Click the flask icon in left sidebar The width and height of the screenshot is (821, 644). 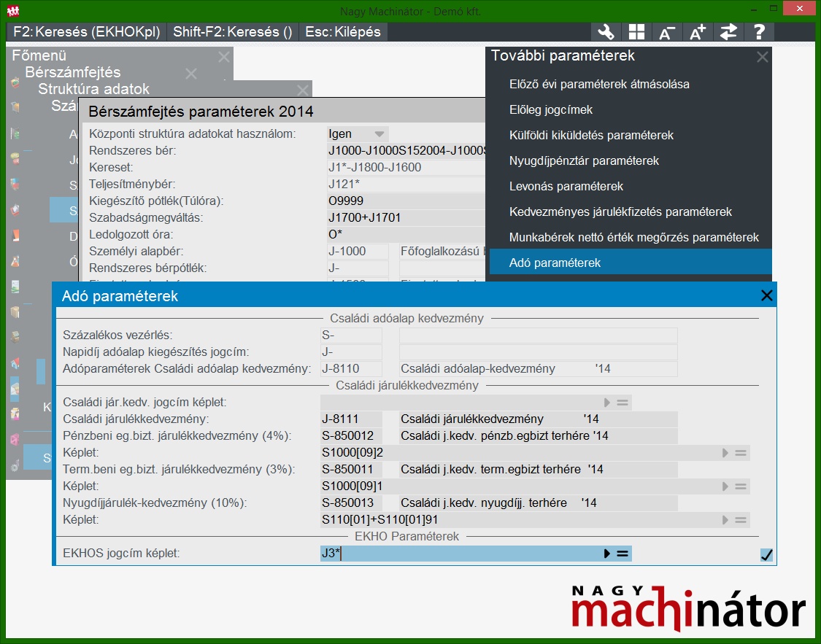pyautogui.click(x=15, y=260)
